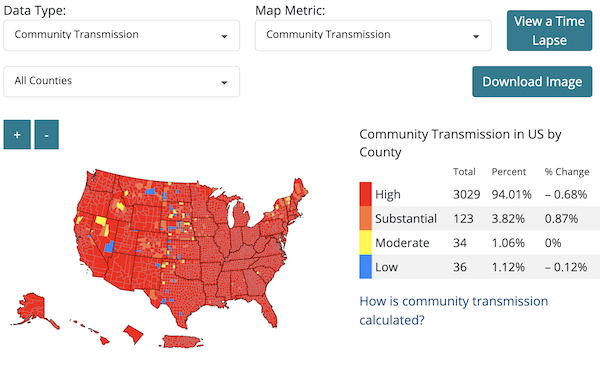Viewport: 600px width, 369px height.
Task: Expand the All Counties dropdown
Action: (x=122, y=82)
